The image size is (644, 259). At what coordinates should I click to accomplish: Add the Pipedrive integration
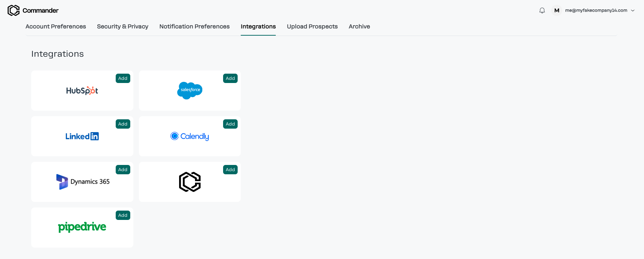pos(123,215)
